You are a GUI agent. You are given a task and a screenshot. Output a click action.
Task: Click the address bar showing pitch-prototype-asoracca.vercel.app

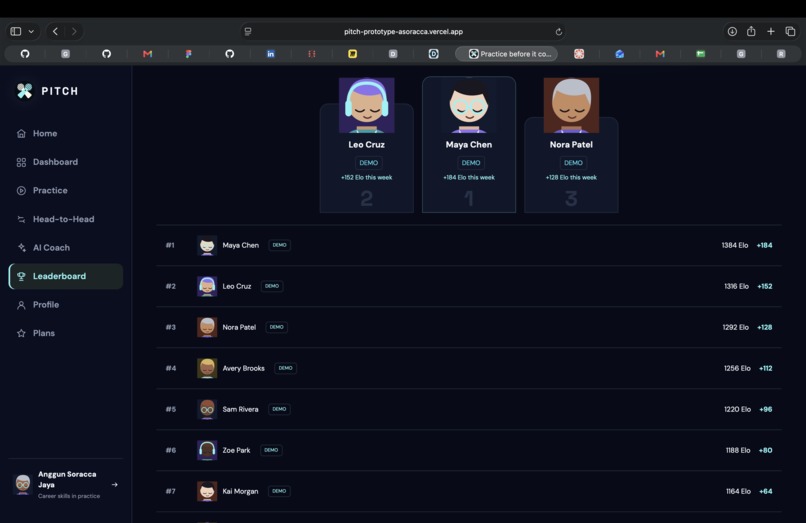(x=404, y=31)
